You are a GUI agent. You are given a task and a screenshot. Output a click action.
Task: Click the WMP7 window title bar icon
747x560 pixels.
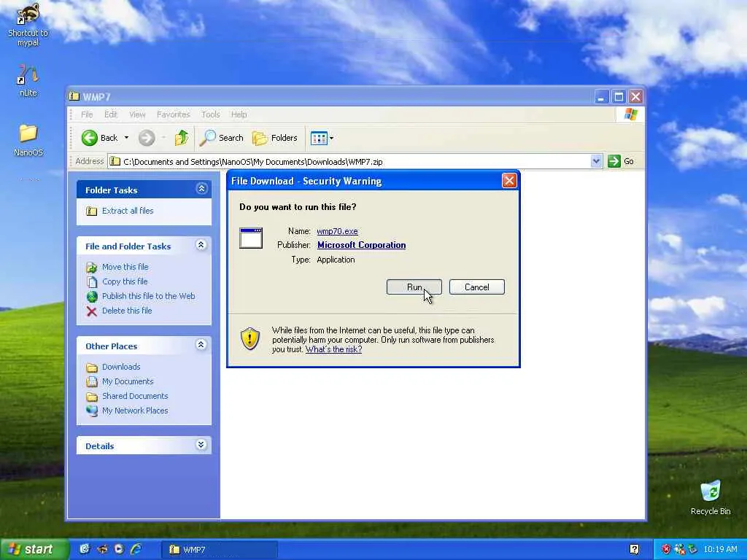tap(74, 97)
